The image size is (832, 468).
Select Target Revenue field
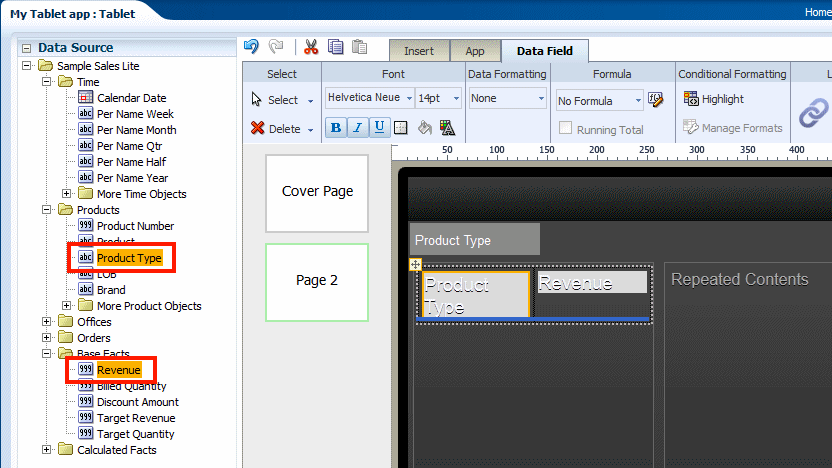pyautogui.click(x=136, y=418)
